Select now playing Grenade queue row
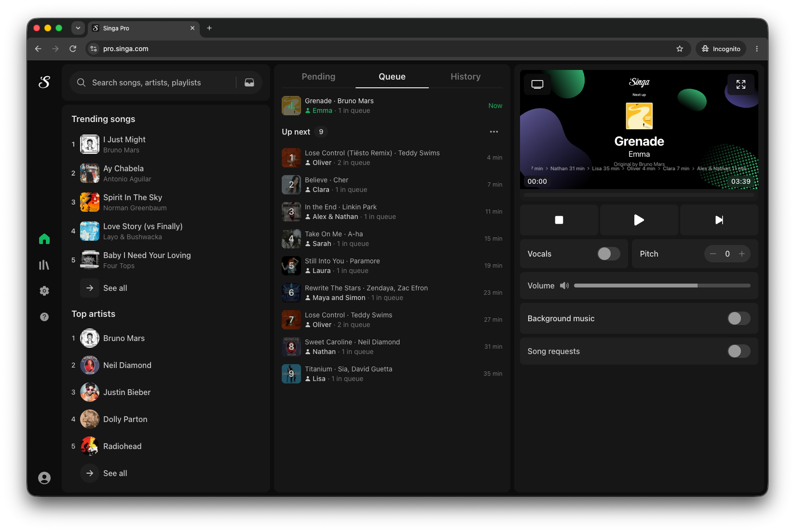795x532 pixels. click(x=392, y=106)
